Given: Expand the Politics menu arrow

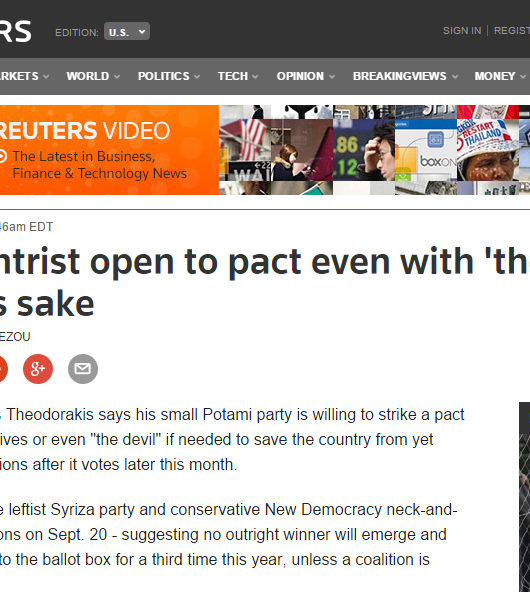Looking at the screenshot, I should tap(197, 77).
